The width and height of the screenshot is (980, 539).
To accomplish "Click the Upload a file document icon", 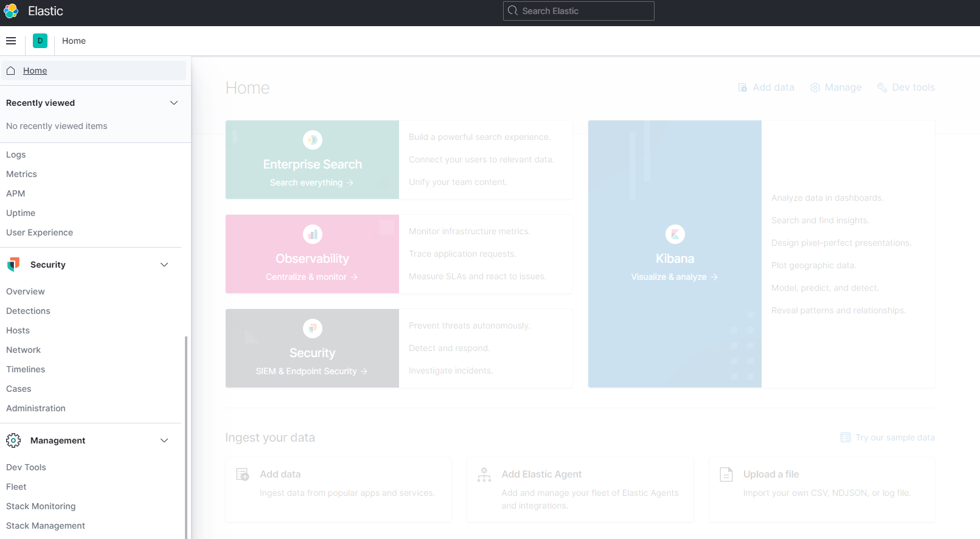I will pos(726,475).
